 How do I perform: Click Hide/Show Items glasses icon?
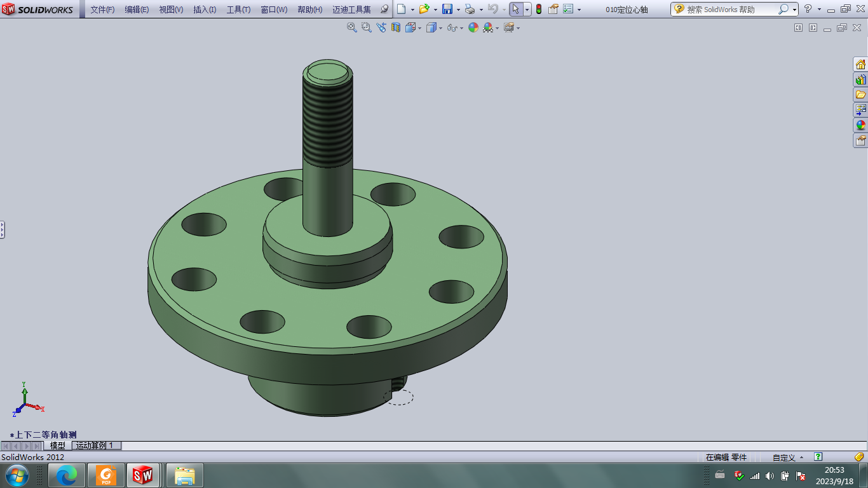[x=452, y=27]
